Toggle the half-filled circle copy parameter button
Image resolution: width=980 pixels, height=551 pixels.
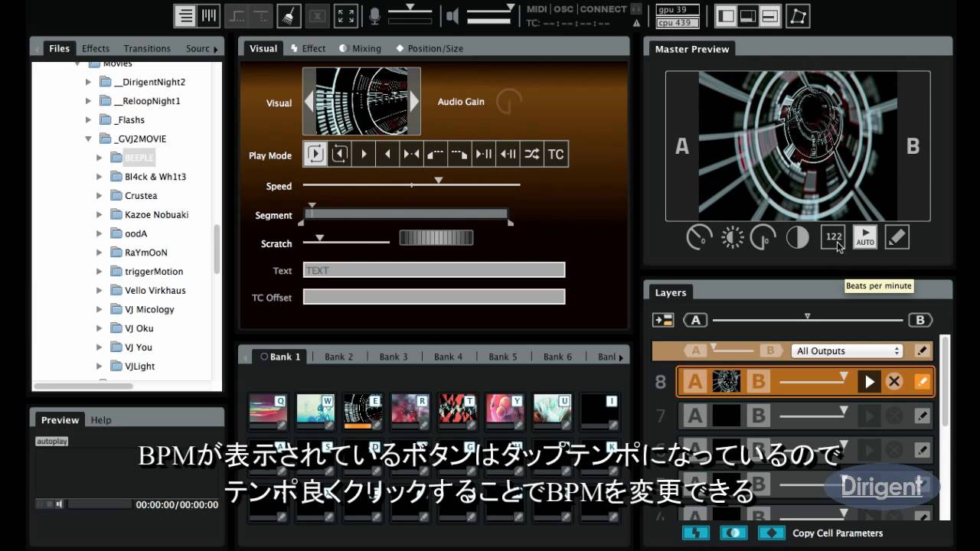pyautogui.click(x=733, y=533)
